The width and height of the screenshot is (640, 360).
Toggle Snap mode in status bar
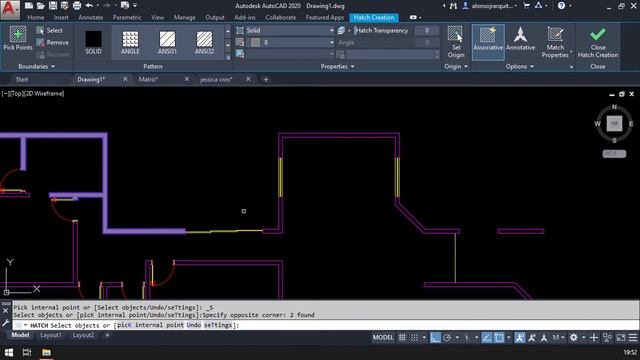coord(414,338)
